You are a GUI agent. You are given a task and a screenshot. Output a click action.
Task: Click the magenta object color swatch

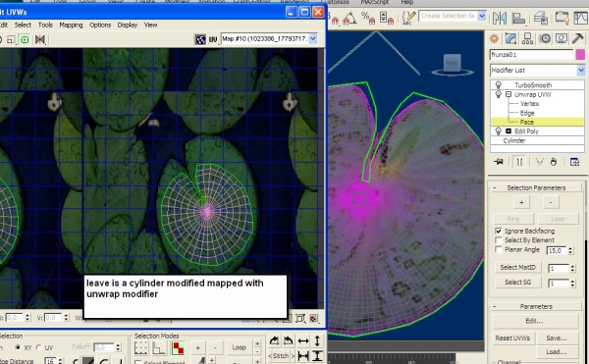pos(580,55)
